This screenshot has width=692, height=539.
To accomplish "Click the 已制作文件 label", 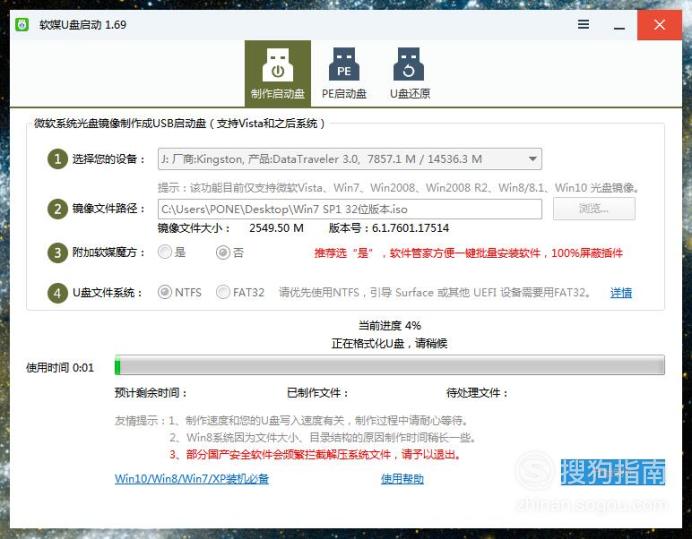I will click(317, 393).
